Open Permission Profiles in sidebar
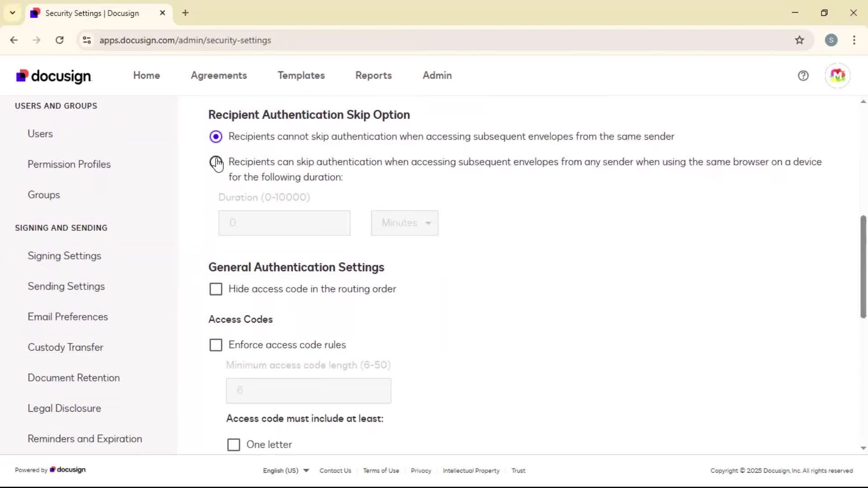Screen dimensions: 868x488 coord(69,164)
